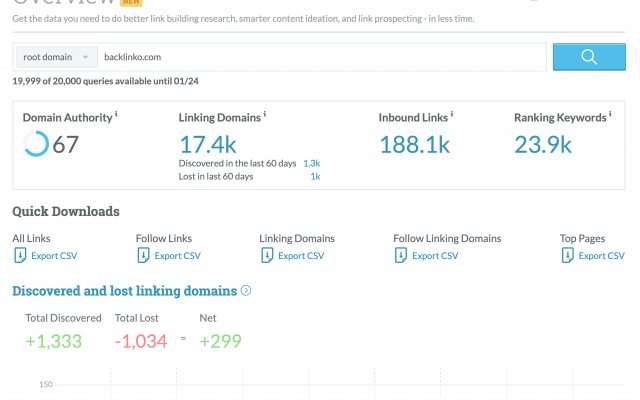Click the Inbound Links info icon
Viewport: 640px width, 400px height.
pos(452,114)
